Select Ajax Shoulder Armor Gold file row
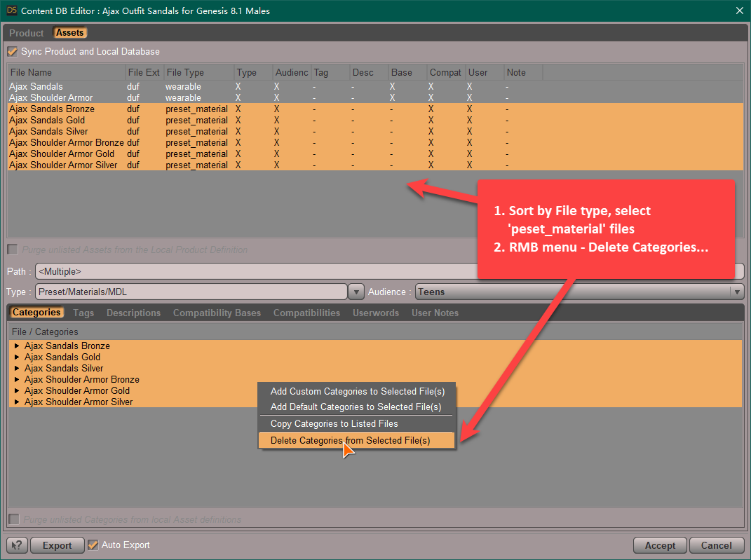Viewport: 751px width, 560px height. 376,153
